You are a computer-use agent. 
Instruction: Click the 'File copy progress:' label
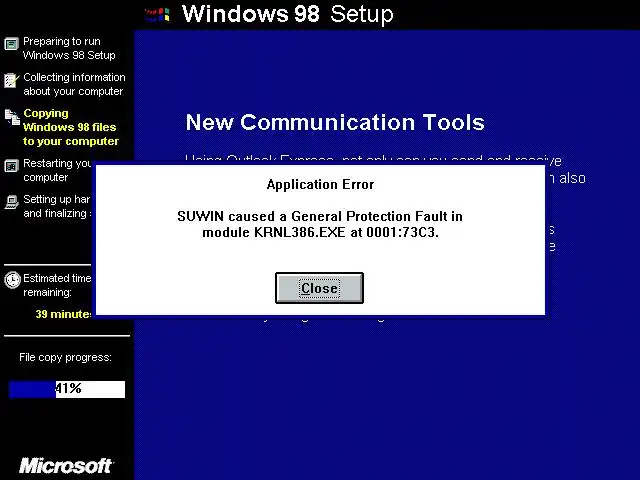[x=65, y=358]
